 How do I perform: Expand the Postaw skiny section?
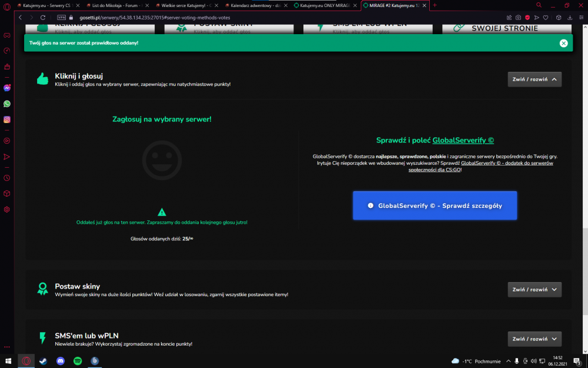[534, 290]
